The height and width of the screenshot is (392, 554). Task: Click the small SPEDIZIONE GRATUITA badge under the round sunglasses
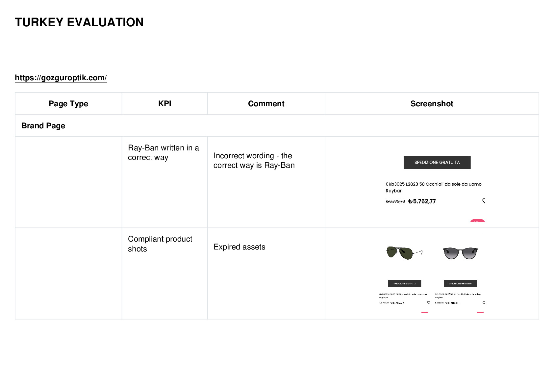[x=460, y=283]
